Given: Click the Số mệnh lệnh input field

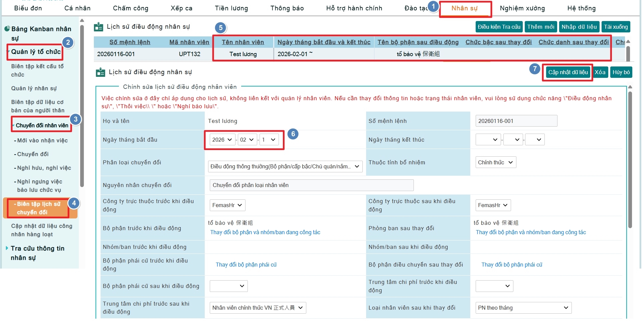Looking at the screenshot, I should point(516,121).
